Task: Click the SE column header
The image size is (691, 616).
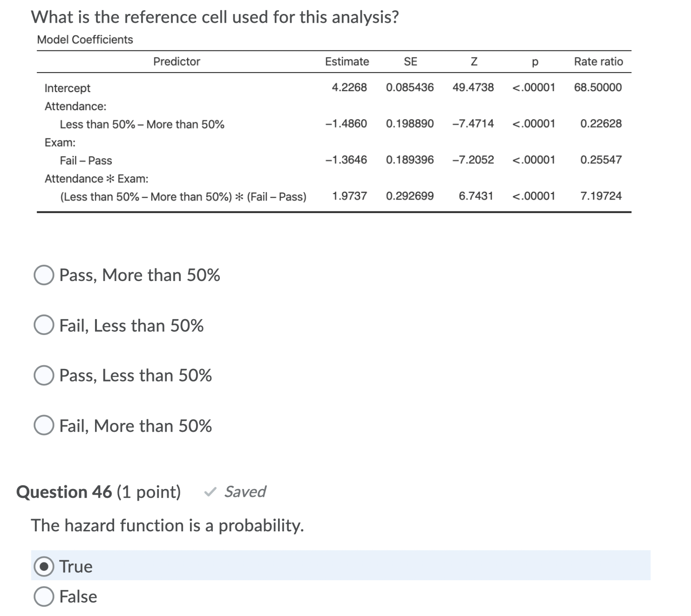Action: pyautogui.click(x=410, y=61)
